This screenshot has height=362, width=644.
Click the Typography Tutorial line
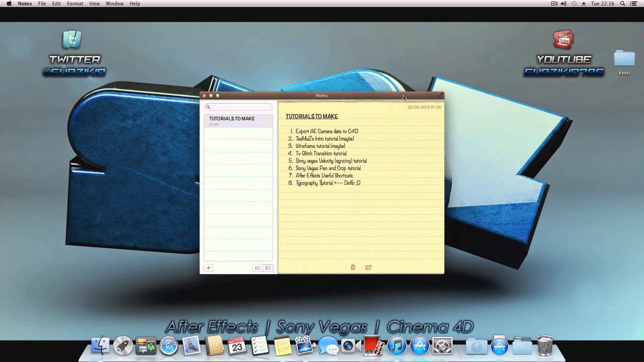[x=328, y=183]
